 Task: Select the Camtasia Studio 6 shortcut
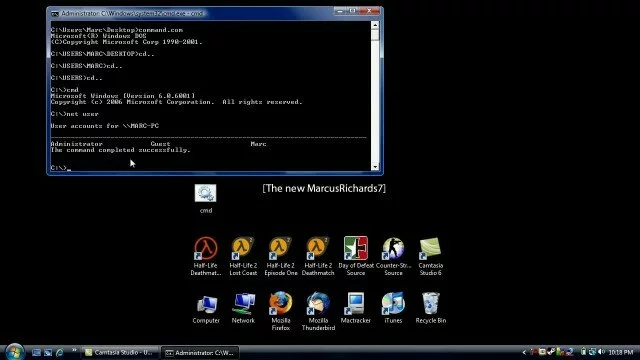pos(431,256)
